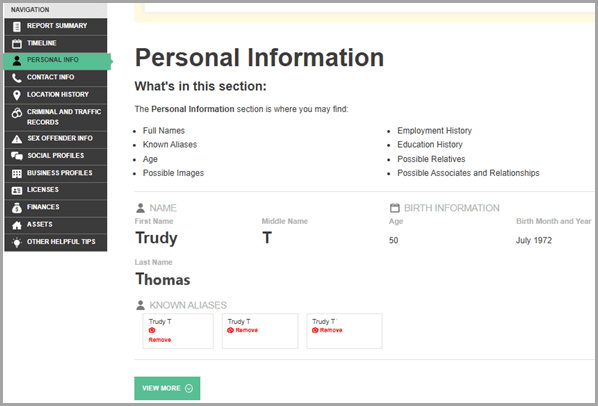This screenshot has height=406, width=598.
Task: Click What's in this section subheading
Action: point(201,87)
